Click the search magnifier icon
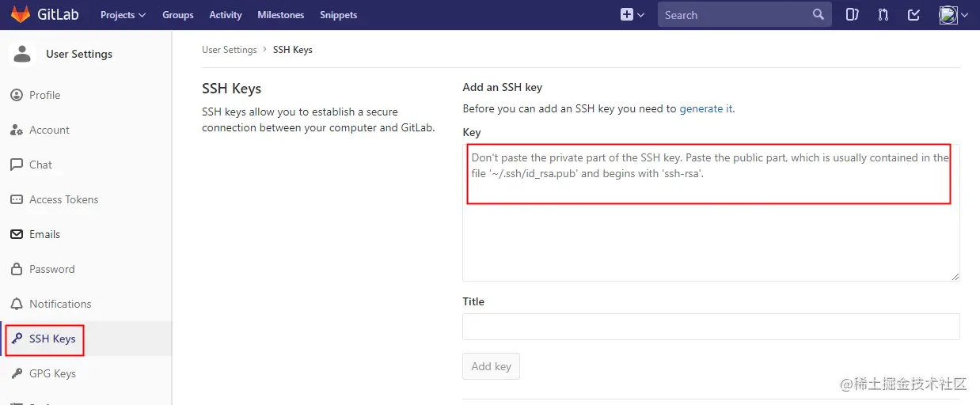The height and width of the screenshot is (405, 980). tap(818, 14)
